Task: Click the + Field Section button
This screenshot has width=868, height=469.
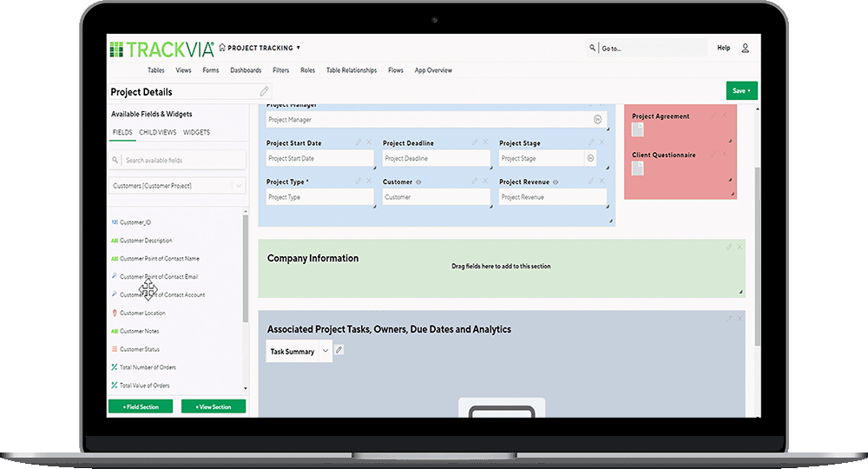Action: tap(140, 406)
